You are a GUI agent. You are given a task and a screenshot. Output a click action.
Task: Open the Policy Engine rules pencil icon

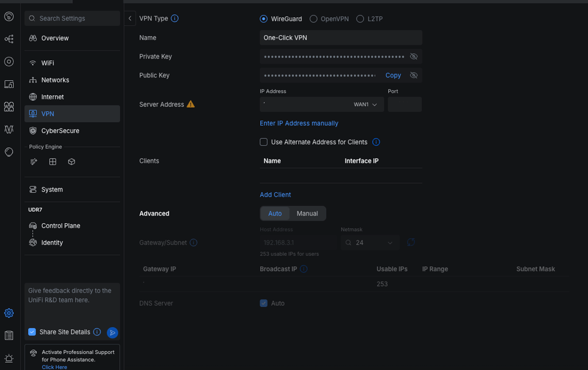pos(33,162)
